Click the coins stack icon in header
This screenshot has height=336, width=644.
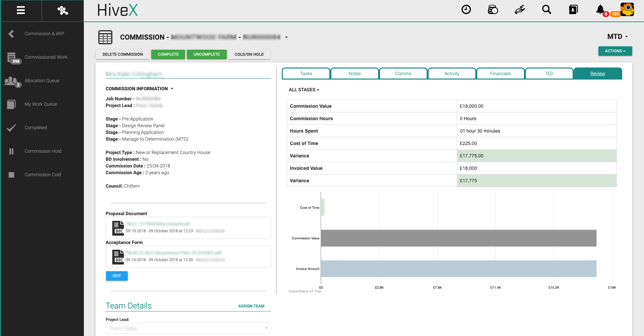tap(493, 10)
